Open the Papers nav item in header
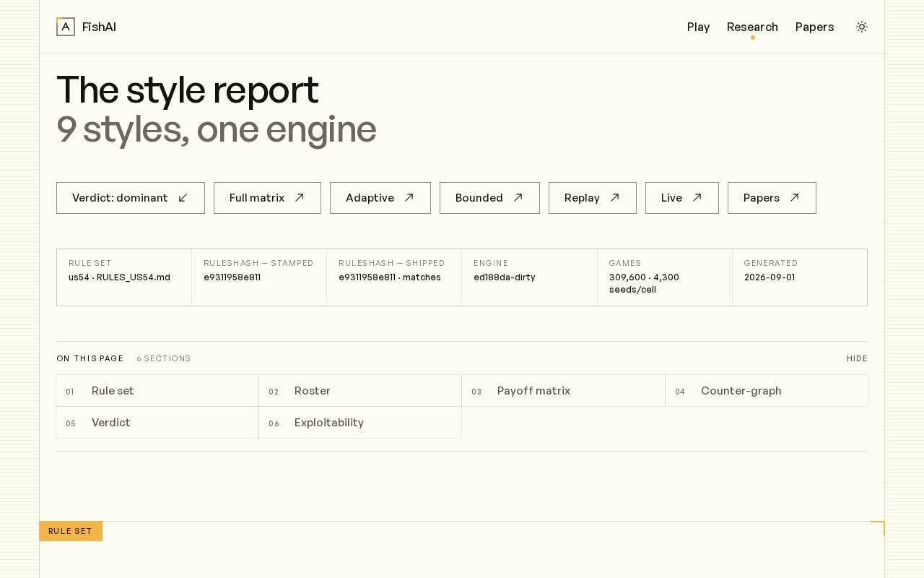Viewport: 924px width, 578px height. tap(814, 27)
